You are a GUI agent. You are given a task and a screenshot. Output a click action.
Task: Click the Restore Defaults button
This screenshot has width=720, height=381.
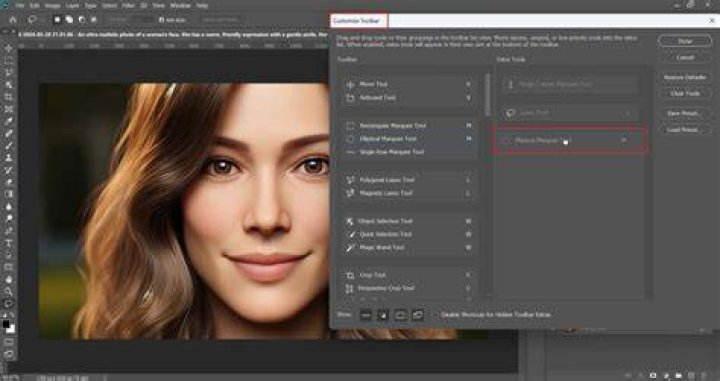pos(685,77)
